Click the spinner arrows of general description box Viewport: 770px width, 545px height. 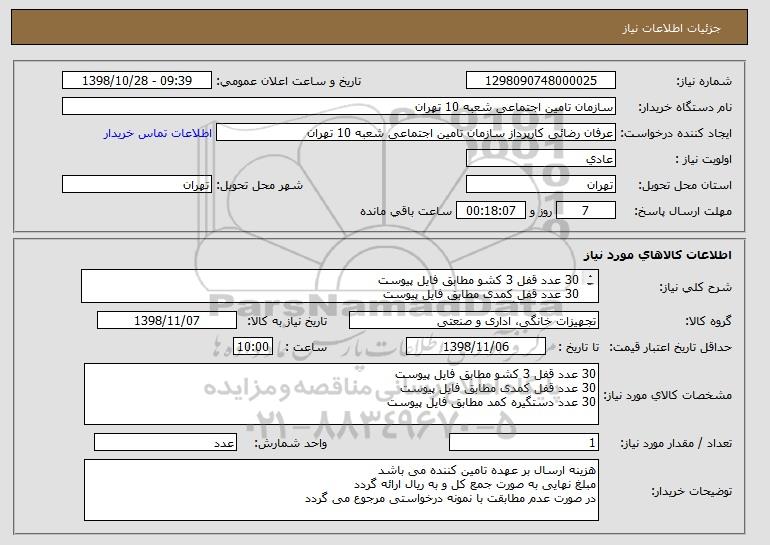(x=590, y=280)
